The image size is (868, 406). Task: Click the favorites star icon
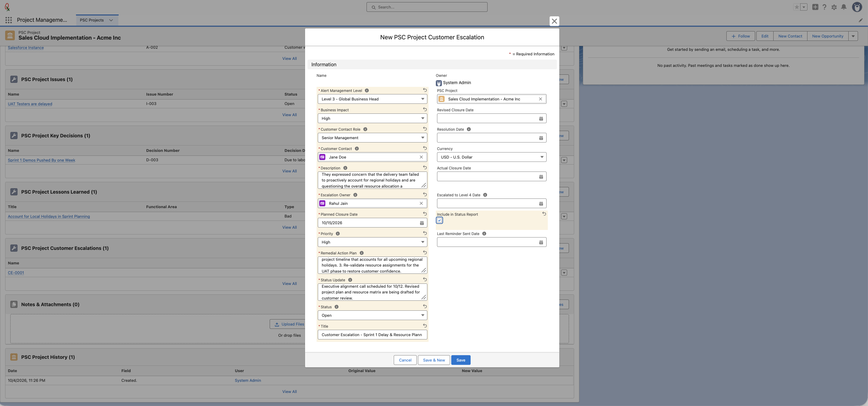pyautogui.click(x=797, y=7)
